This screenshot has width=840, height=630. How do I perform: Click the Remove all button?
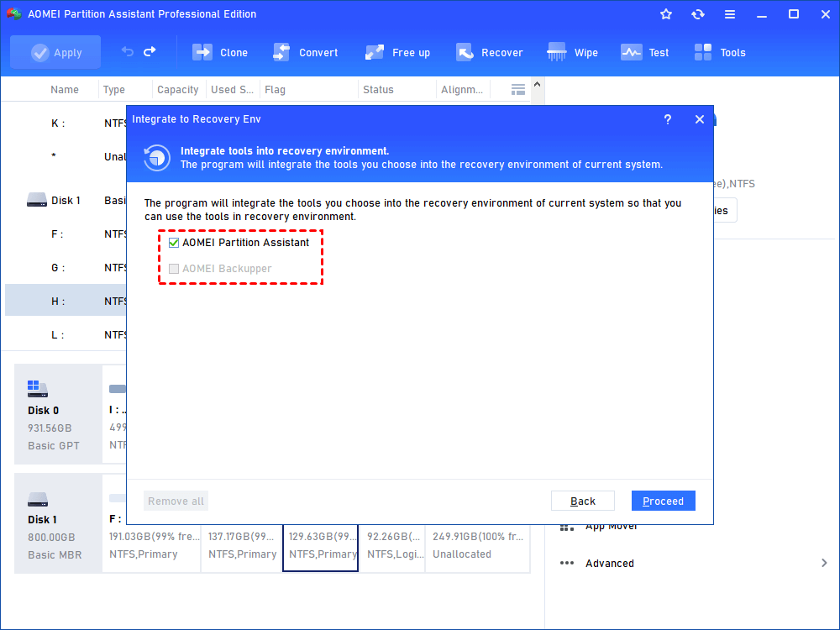[x=176, y=501]
